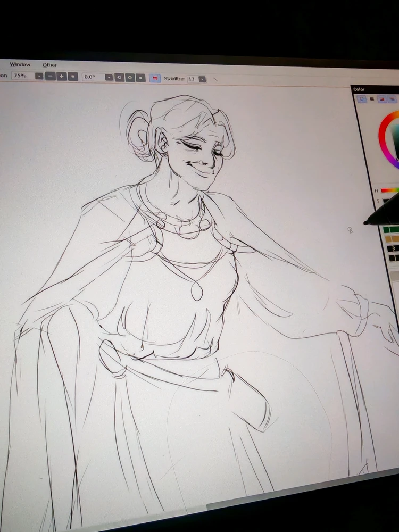Toggle horizontal canvas flip (red arrows)

pyautogui.click(x=155, y=78)
